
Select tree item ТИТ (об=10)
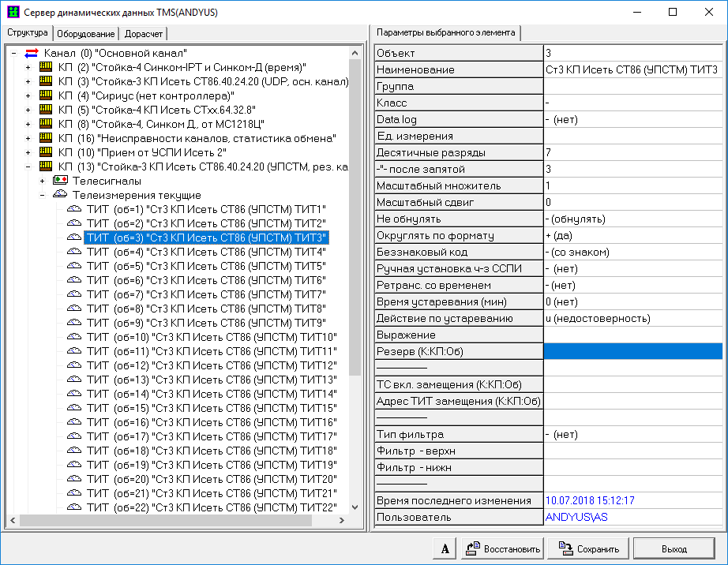coord(212,337)
